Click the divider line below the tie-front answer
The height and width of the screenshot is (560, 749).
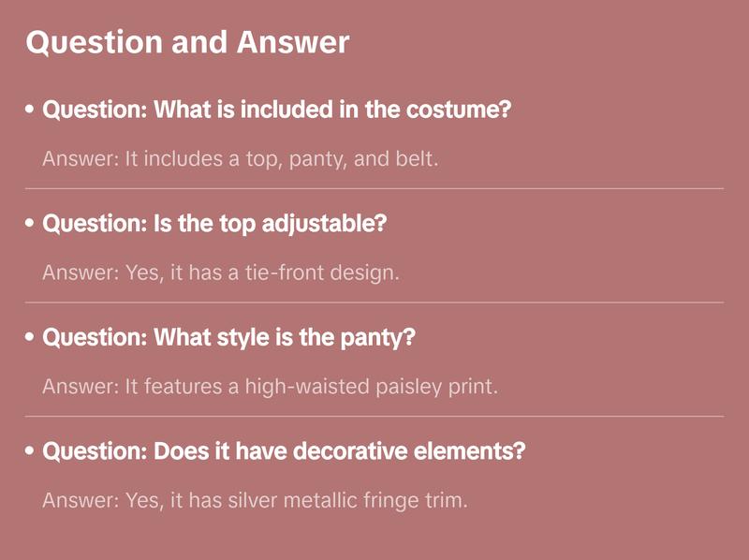tap(374, 302)
